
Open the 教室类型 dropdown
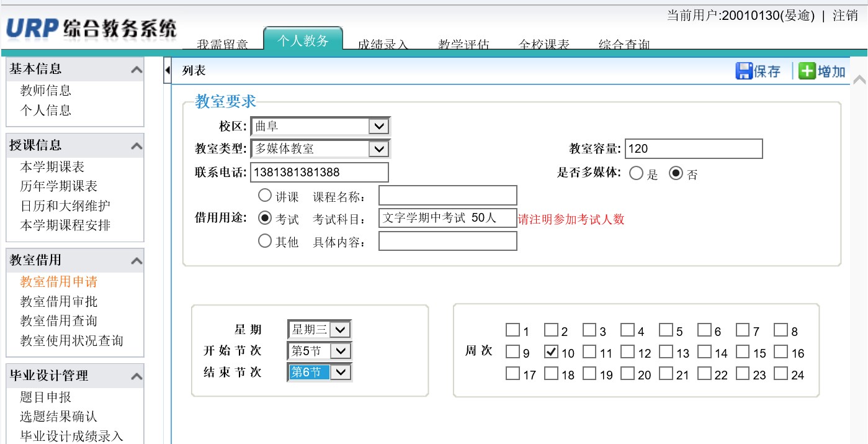click(x=378, y=149)
